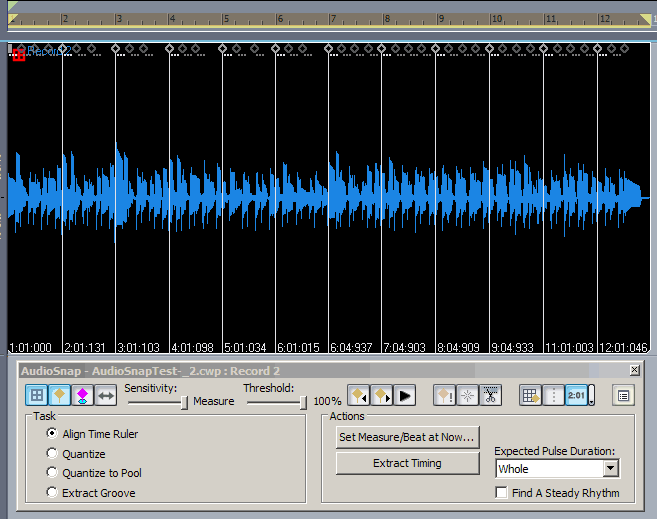Click the double-arrow stretch icon
This screenshot has width=657, height=519.
[x=105, y=395]
